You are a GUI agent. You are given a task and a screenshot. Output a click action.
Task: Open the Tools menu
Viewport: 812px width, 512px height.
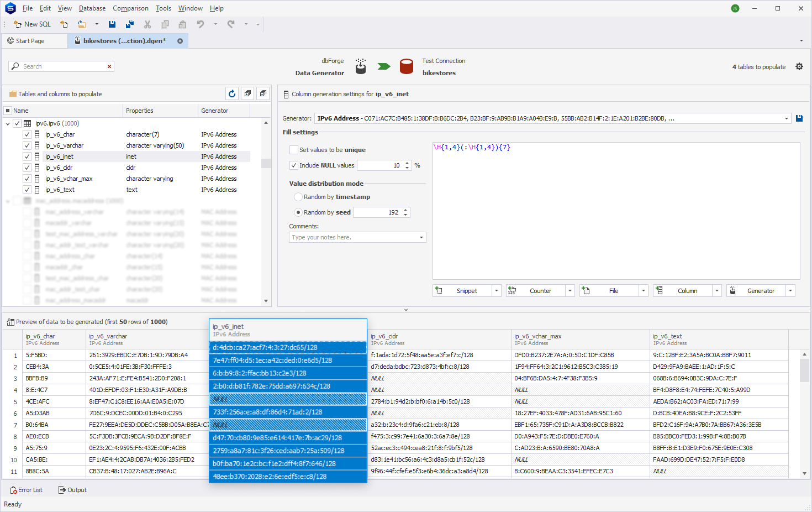(164, 8)
